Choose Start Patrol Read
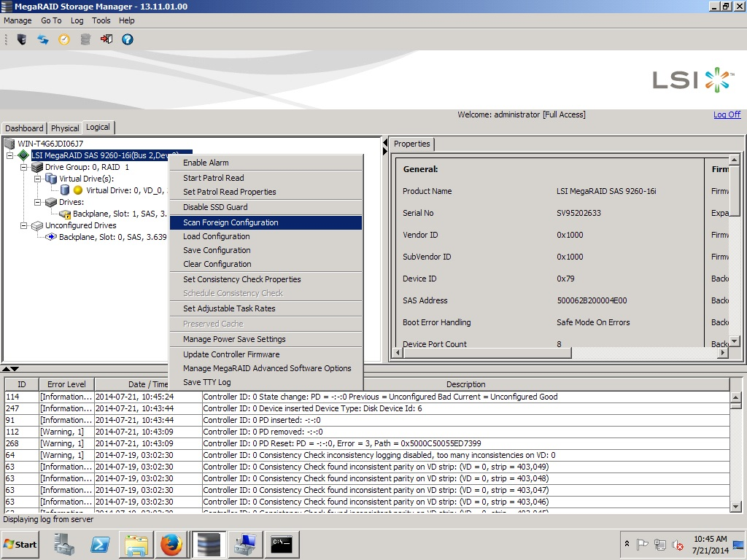The height and width of the screenshot is (560, 747). pos(266,178)
